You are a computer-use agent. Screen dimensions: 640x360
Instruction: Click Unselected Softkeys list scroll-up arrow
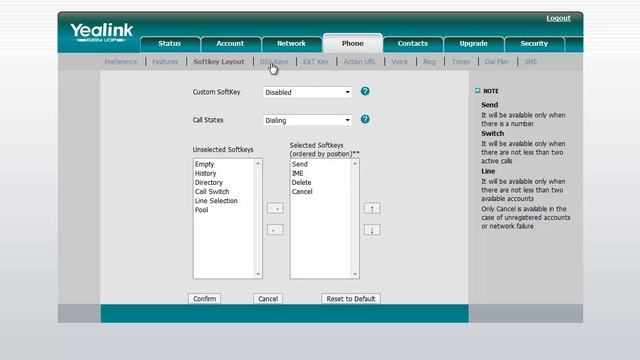258,163
